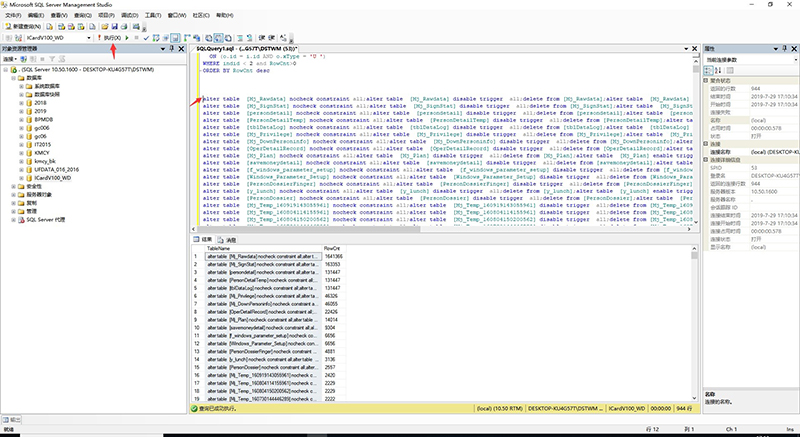Click the Object Explorer filter funnel icon
This screenshot has width=800, height=437.
coord(52,59)
